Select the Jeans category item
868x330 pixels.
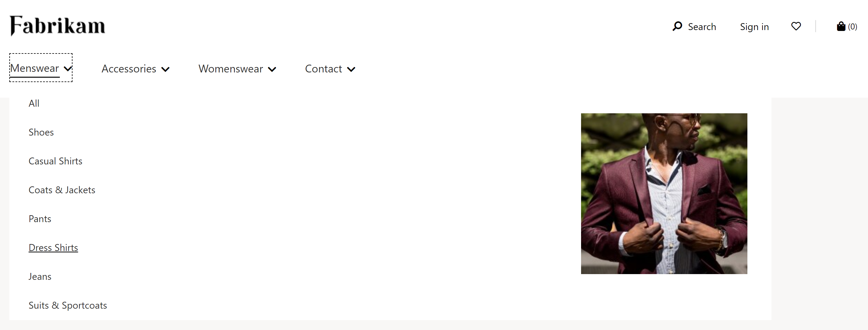(x=39, y=277)
